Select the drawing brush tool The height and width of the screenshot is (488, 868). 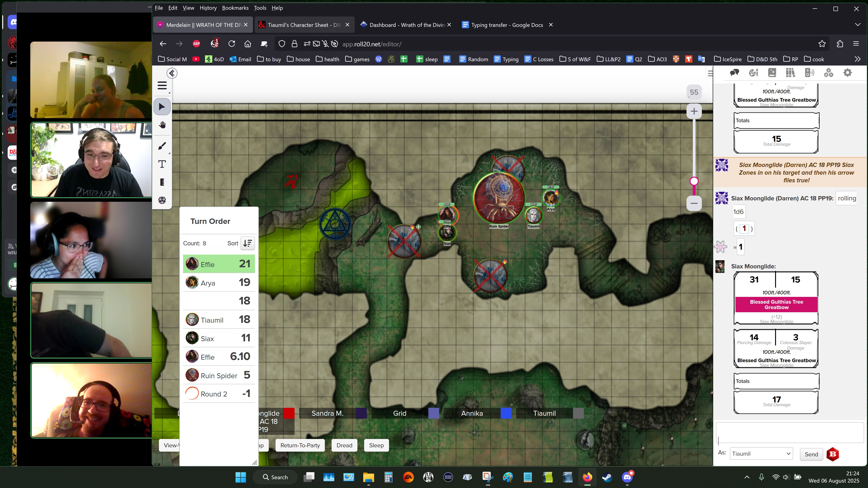[x=162, y=146]
